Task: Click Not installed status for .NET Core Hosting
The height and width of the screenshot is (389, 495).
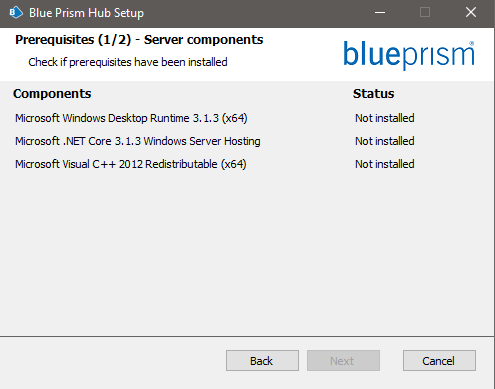Action: (x=385, y=141)
